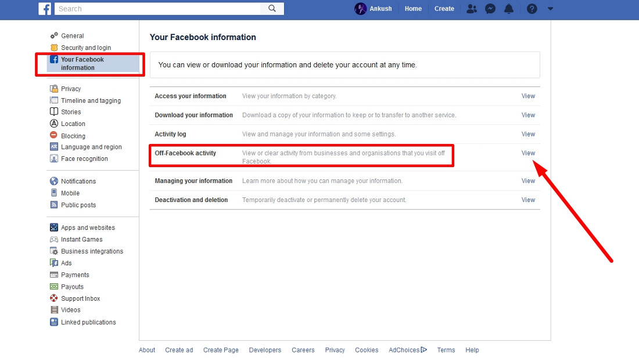The image size is (639, 364).
Task: Click the Facebook logo icon
Action: coord(45,9)
